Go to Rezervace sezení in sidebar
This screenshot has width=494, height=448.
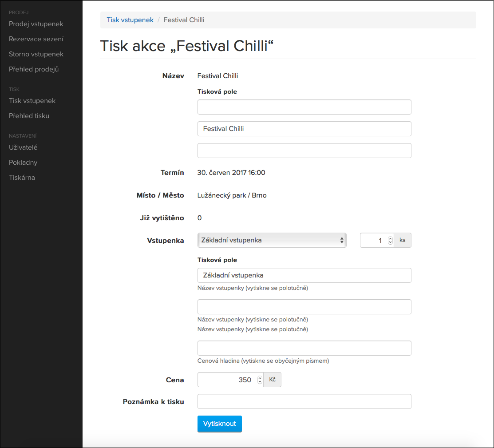36,39
